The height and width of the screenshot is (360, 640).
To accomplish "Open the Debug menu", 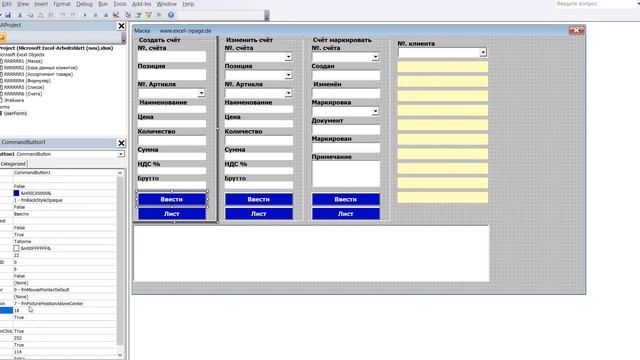I will click(x=84, y=4).
